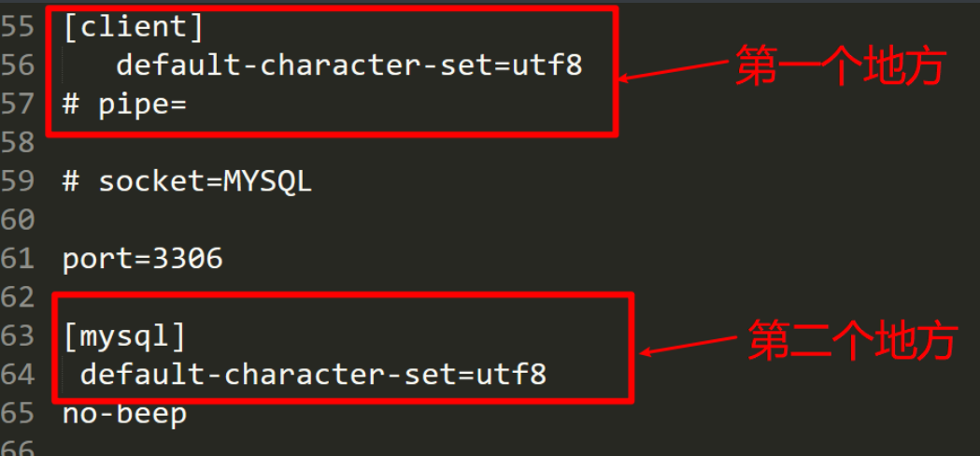Click the '# pipe=' comment line
The image size is (980, 456).
coord(124,104)
